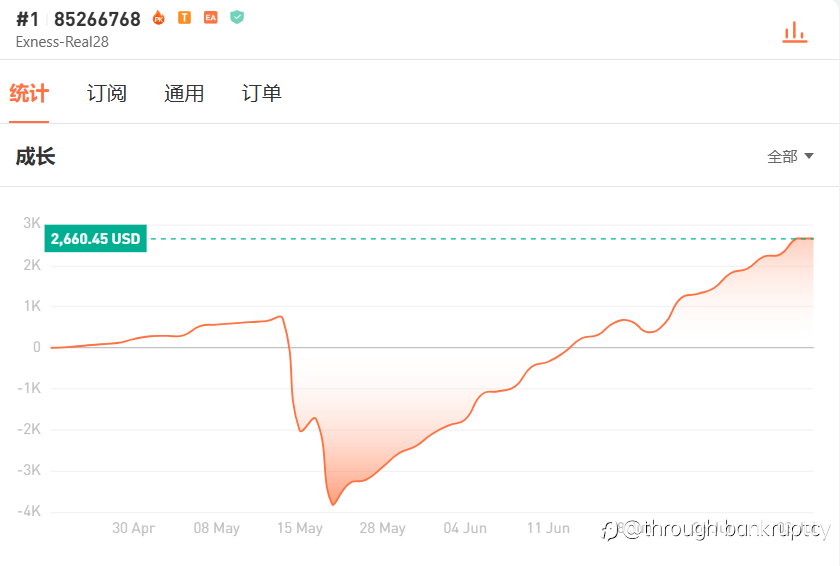Click the PK flame badge icon

click(159, 18)
